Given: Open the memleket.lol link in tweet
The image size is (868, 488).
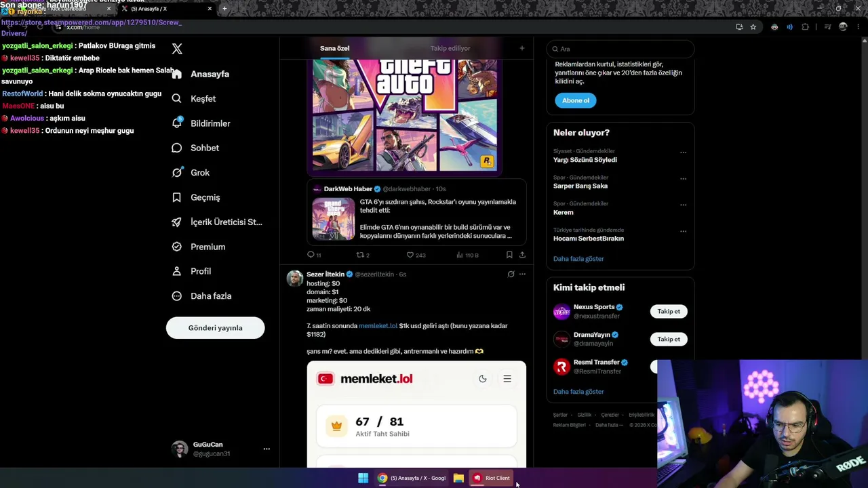Looking at the screenshot, I should click(x=378, y=326).
